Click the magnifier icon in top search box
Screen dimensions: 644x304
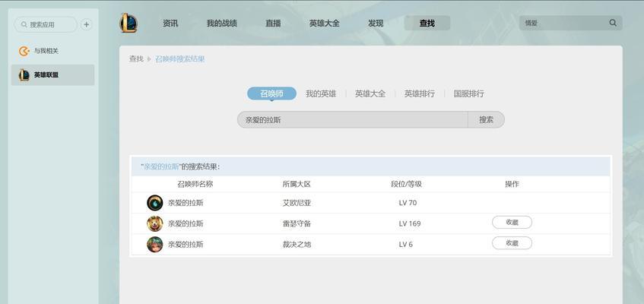coord(613,23)
